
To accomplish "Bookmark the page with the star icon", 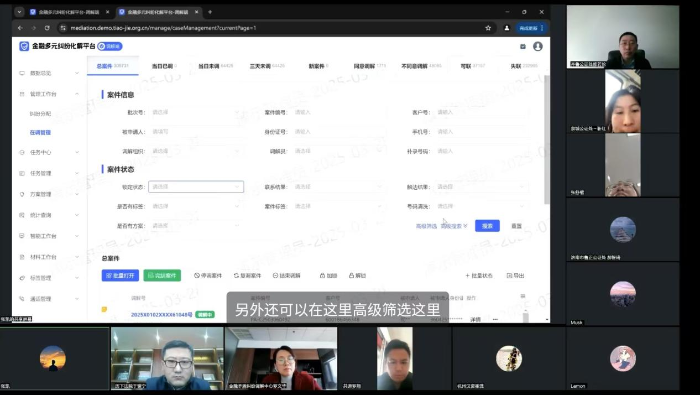I will 488,28.
